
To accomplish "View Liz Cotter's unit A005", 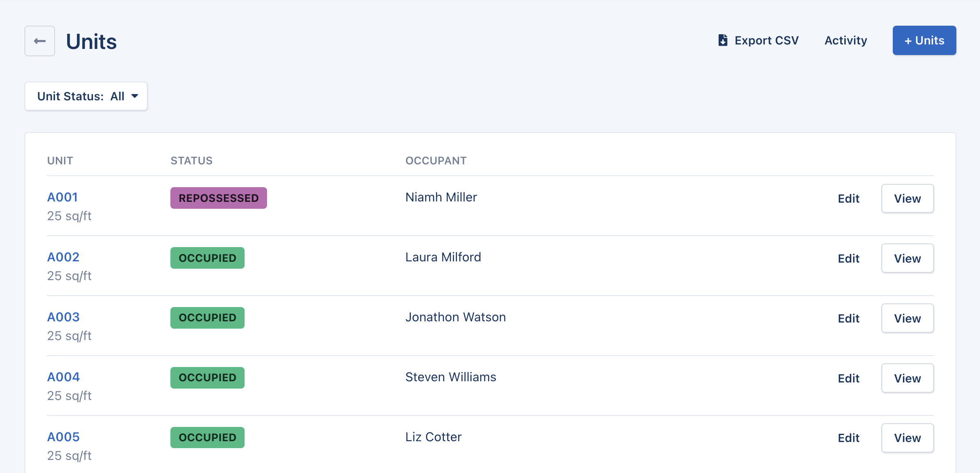I will [907, 438].
